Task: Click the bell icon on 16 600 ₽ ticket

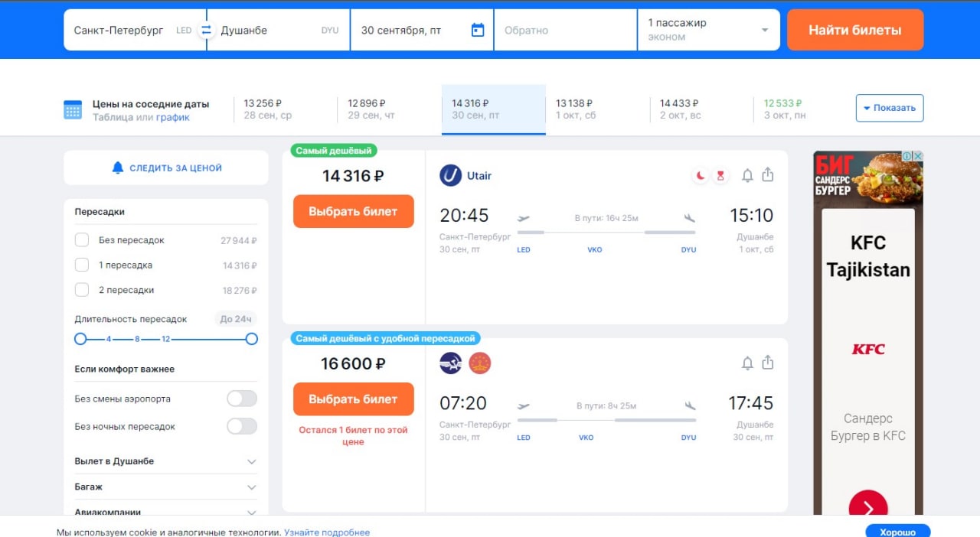Action: pyautogui.click(x=747, y=363)
